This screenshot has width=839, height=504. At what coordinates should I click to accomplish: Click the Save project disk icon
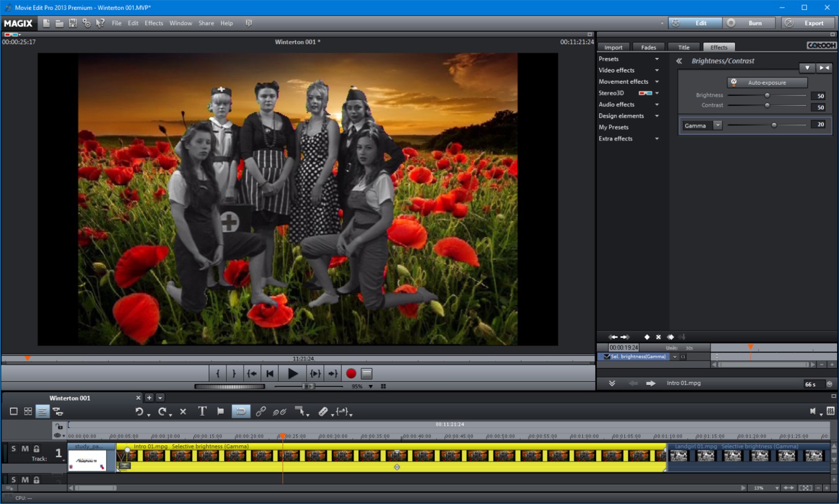pos(73,23)
